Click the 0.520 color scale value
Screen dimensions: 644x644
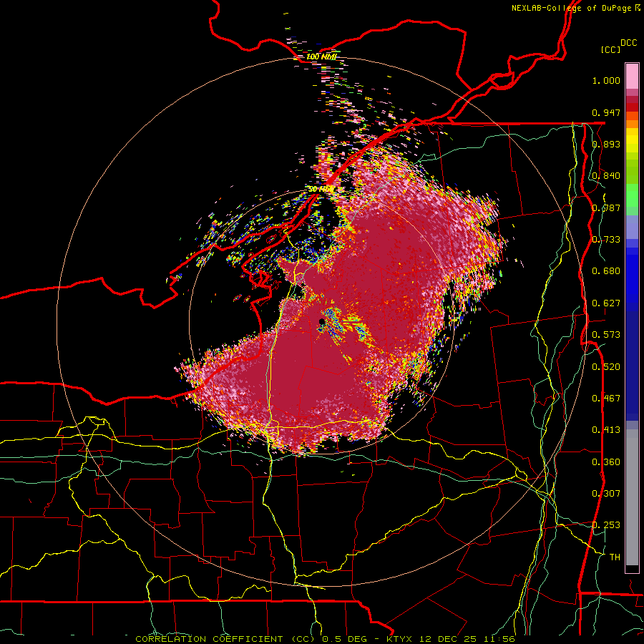(x=606, y=367)
